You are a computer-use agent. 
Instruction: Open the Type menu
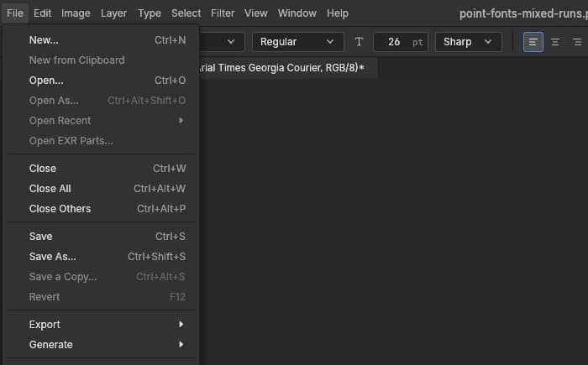click(x=150, y=13)
